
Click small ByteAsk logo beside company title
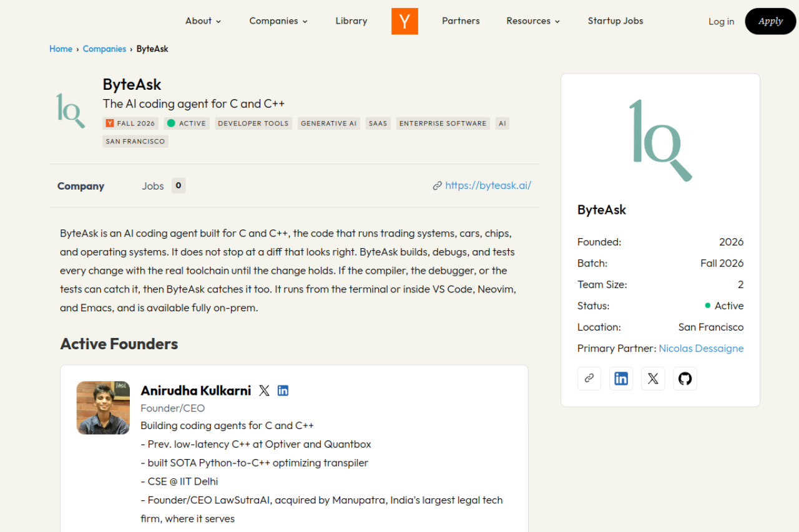coord(71,110)
